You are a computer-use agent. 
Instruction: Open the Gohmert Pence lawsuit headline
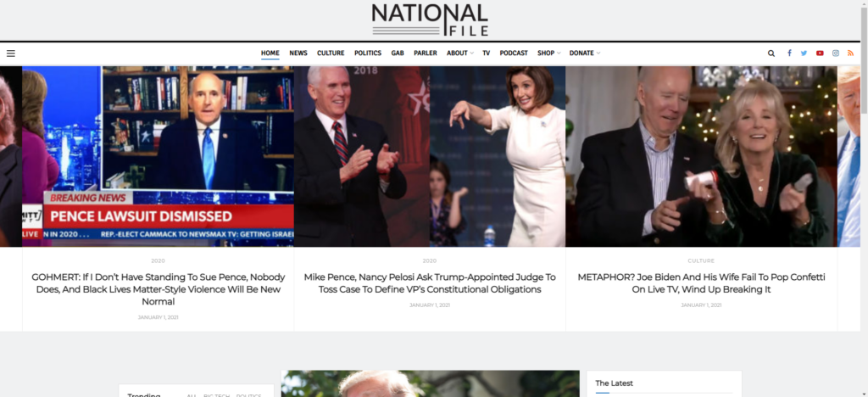point(159,289)
